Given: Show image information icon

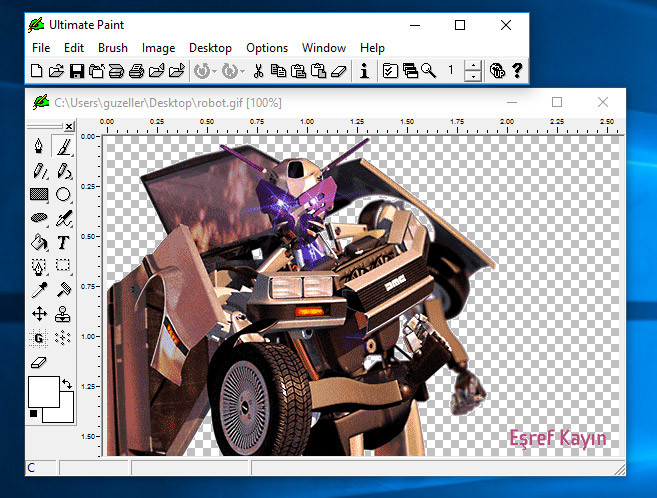Looking at the screenshot, I should pos(365,70).
